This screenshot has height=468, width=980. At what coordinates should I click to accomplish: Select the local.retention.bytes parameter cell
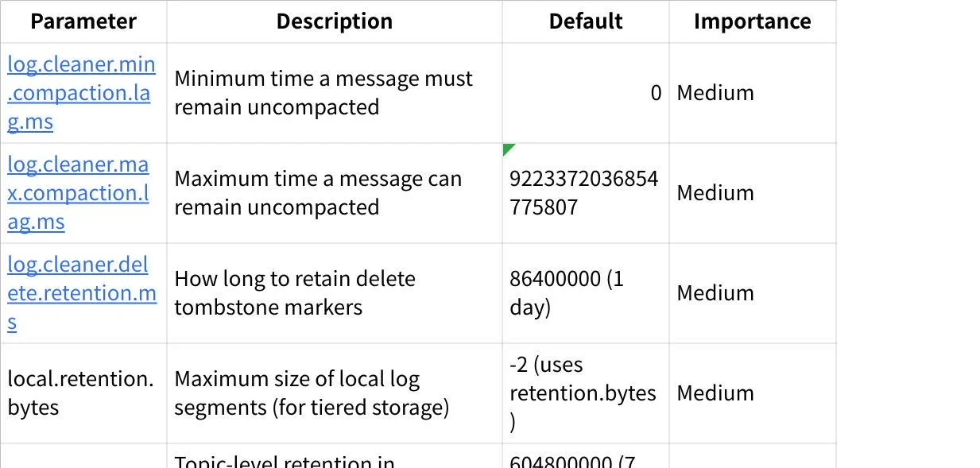pyautogui.click(x=81, y=393)
